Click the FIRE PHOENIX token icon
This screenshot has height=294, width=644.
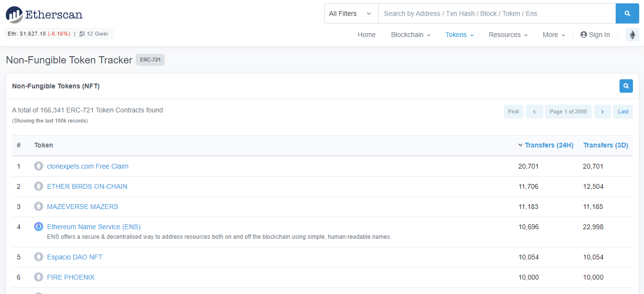(x=38, y=277)
